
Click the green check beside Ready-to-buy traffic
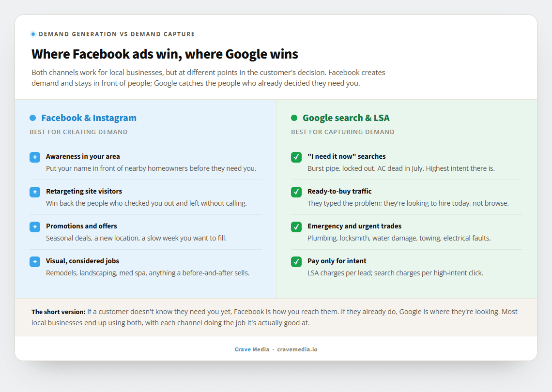click(x=296, y=192)
